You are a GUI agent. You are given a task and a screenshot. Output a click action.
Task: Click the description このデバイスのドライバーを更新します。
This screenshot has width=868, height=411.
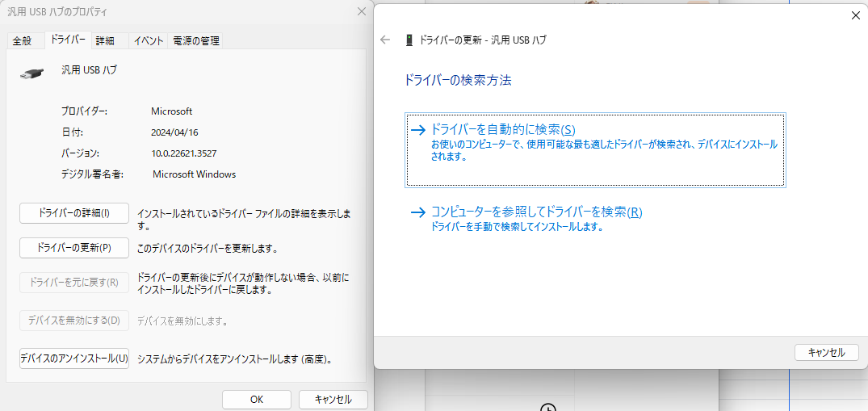(x=207, y=249)
